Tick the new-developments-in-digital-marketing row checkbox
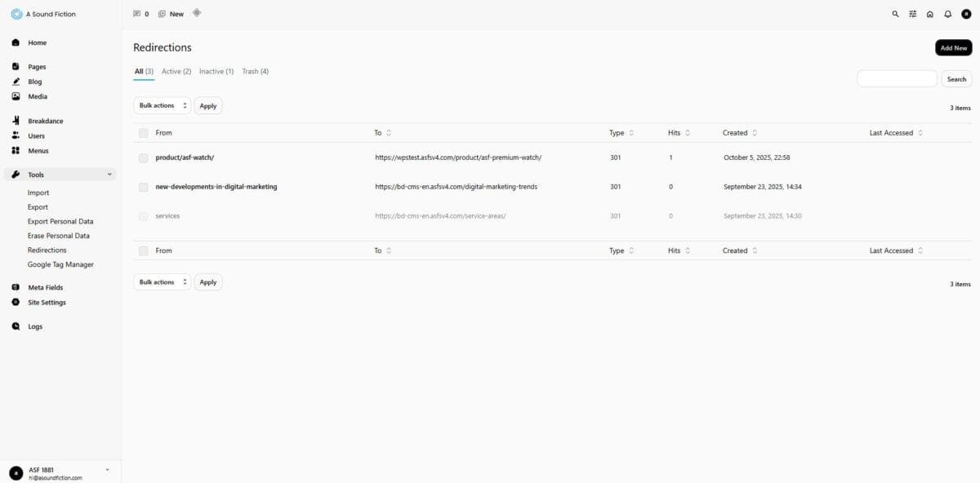The height and width of the screenshot is (483, 980). 144,187
